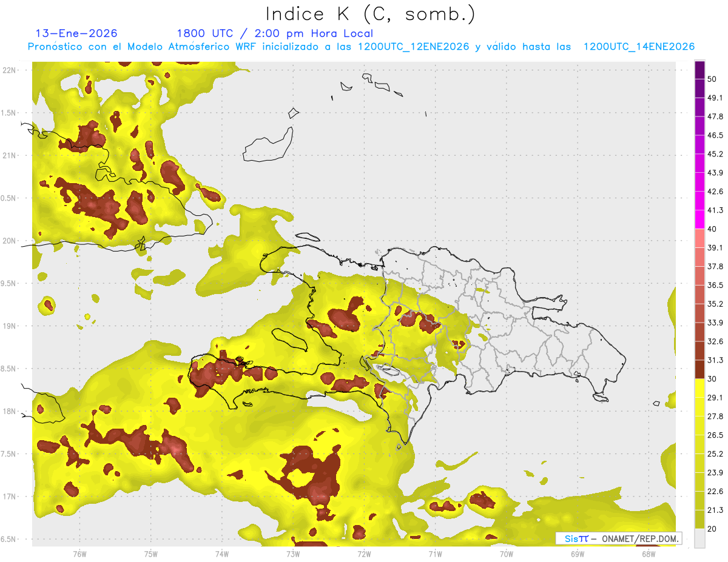Click the colorbar value "32.6"
Screen dimensions: 728x562
[715, 341]
